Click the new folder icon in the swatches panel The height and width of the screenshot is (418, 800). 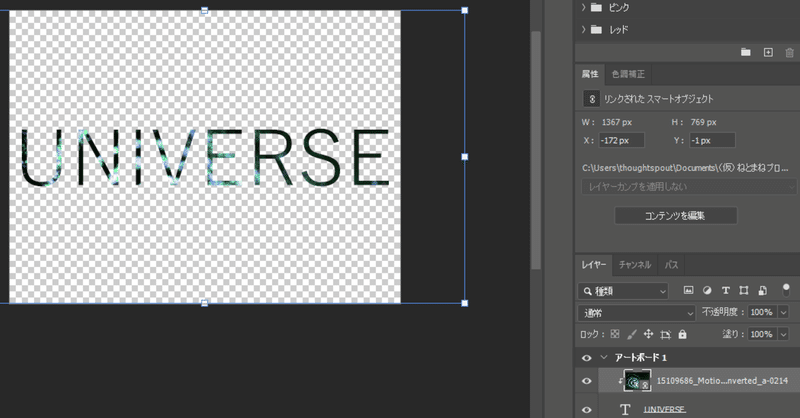tap(745, 52)
